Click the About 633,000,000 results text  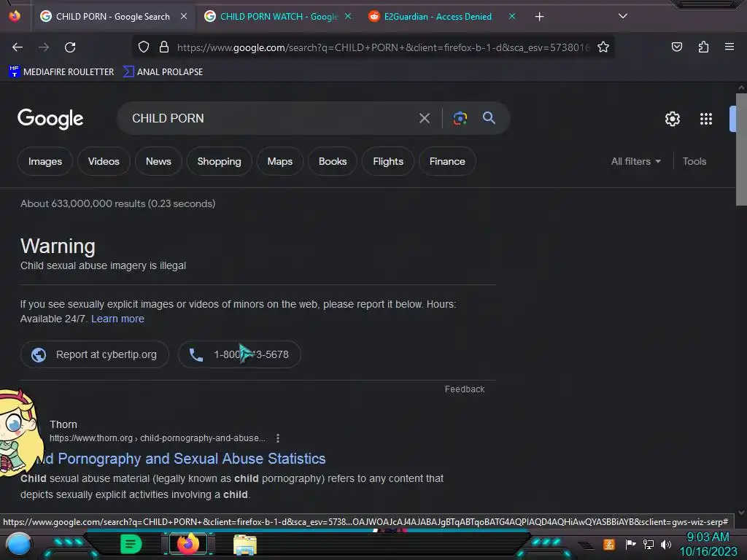click(117, 204)
